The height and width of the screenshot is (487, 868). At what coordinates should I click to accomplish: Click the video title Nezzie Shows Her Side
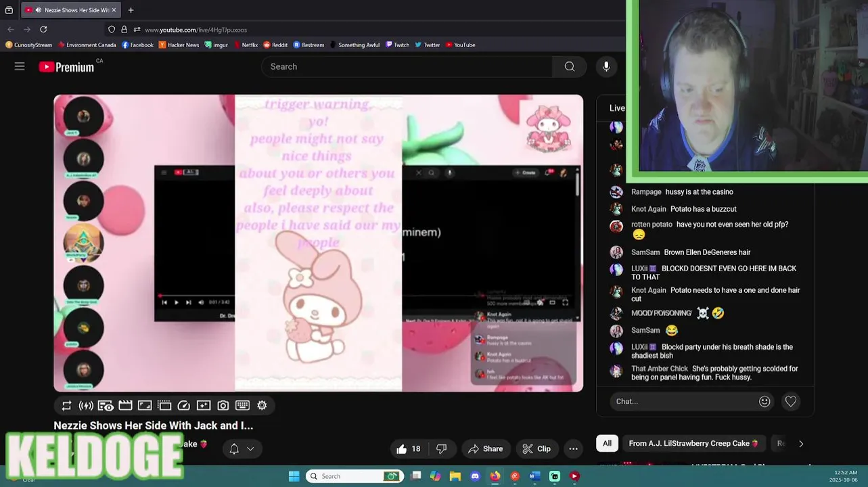pyautogui.click(x=154, y=425)
